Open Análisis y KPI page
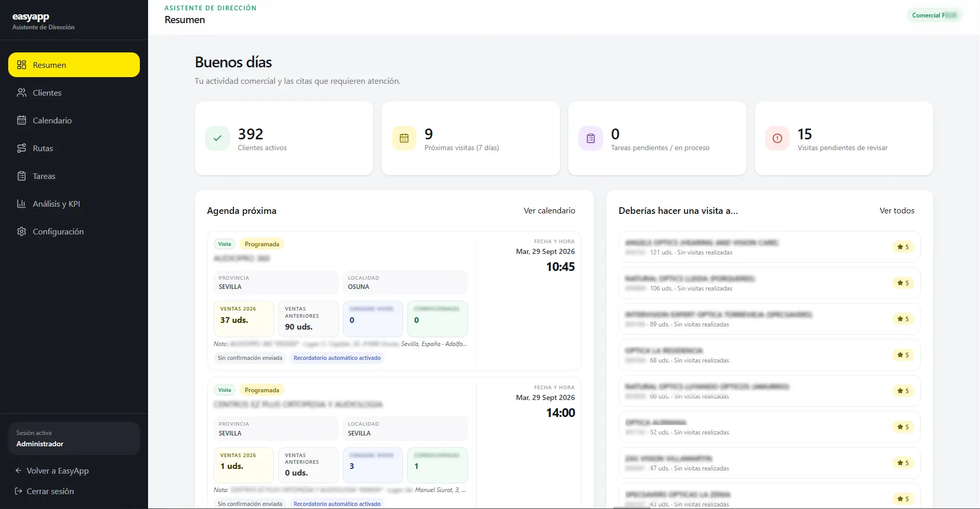 pyautogui.click(x=74, y=204)
